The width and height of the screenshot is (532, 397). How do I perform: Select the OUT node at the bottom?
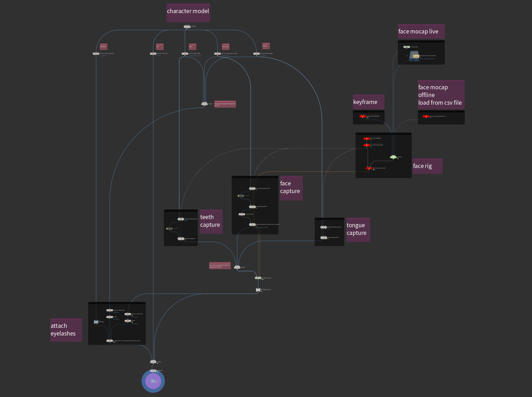coord(153,381)
